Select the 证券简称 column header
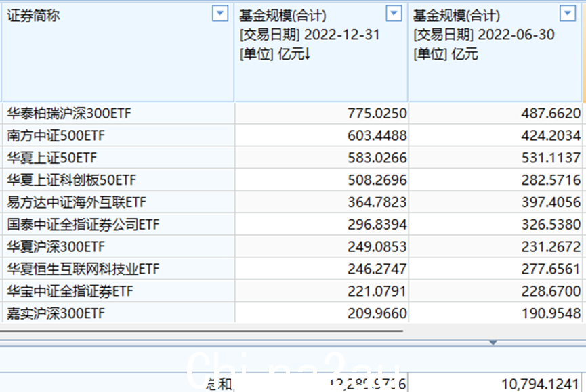Viewport: 586px width, 392px height. click(x=118, y=52)
